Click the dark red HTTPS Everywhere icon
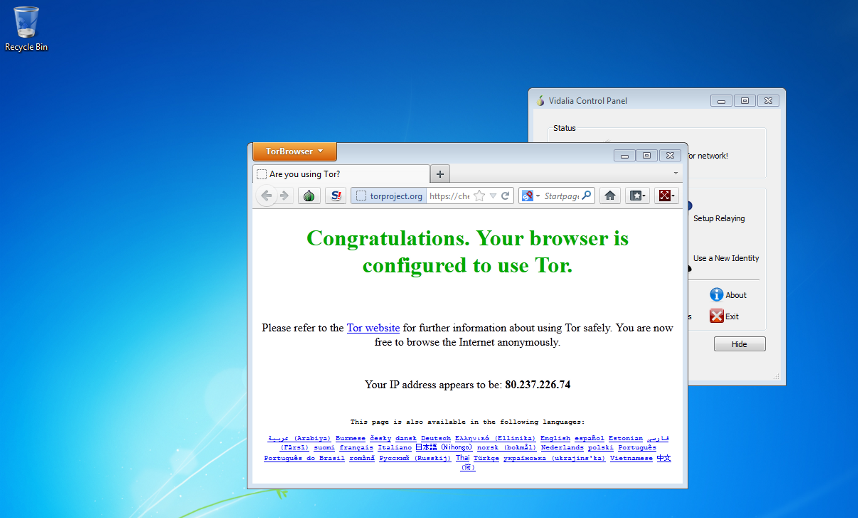This screenshot has height=518, width=858. (x=666, y=195)
